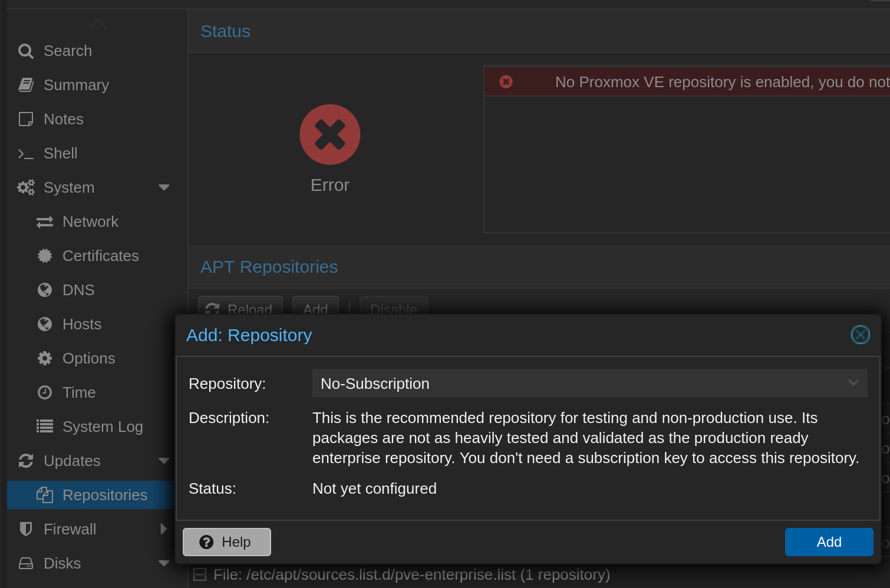This screenshot has height=588, width=890.
Task: Select the Time menu entry
Action: [91, 392]
